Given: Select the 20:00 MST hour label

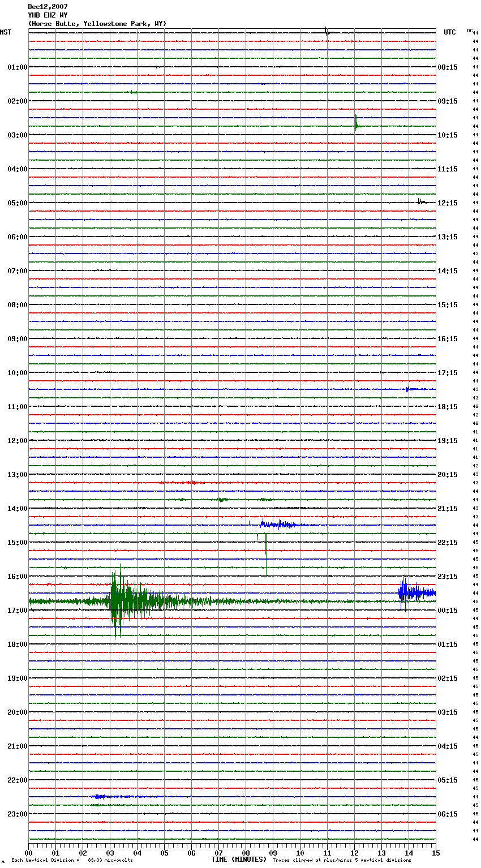Looking at the screenshot, I should click(x=17, y=712).
